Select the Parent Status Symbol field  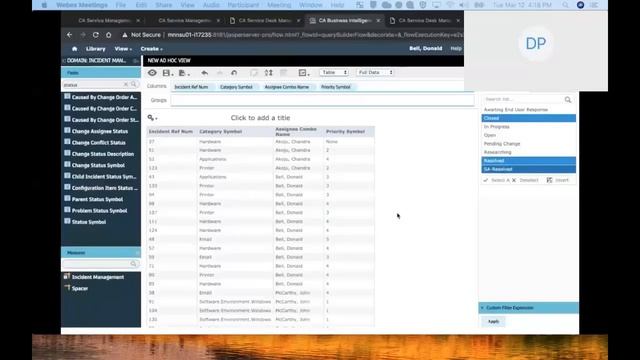97,199
